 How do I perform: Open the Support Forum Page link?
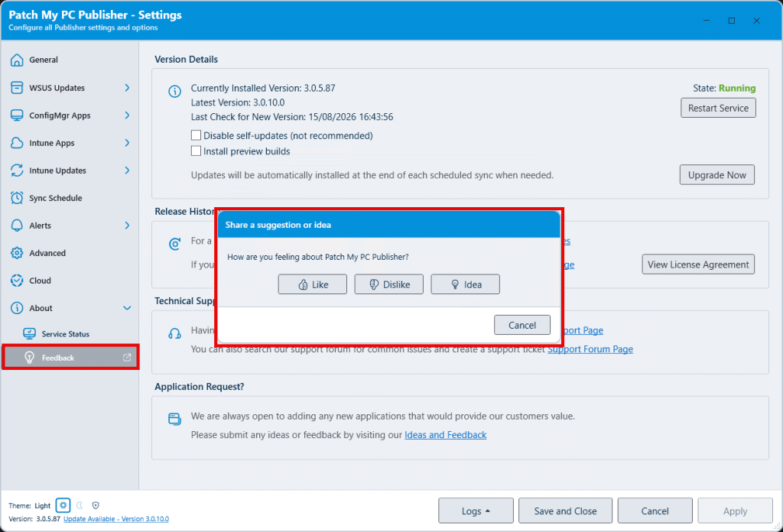(x=590, y=349)
